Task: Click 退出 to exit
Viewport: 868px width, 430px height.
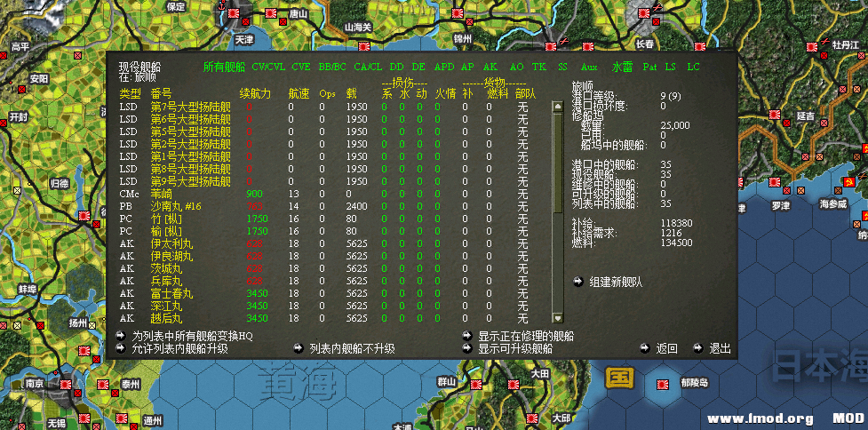Action: point(721,348)
